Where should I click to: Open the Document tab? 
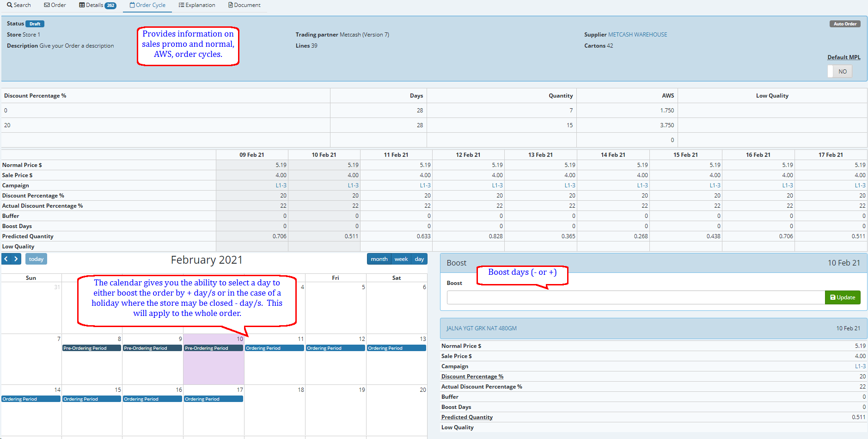(245, 5)
